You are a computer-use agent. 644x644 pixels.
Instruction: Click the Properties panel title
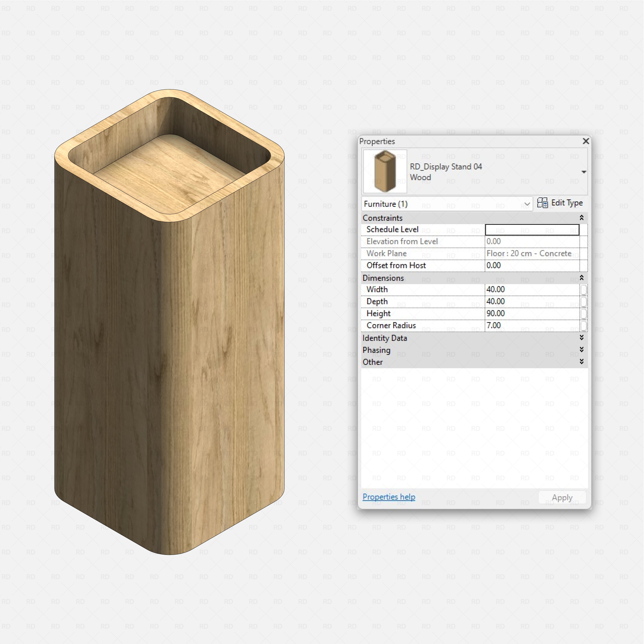coord(377,141)
